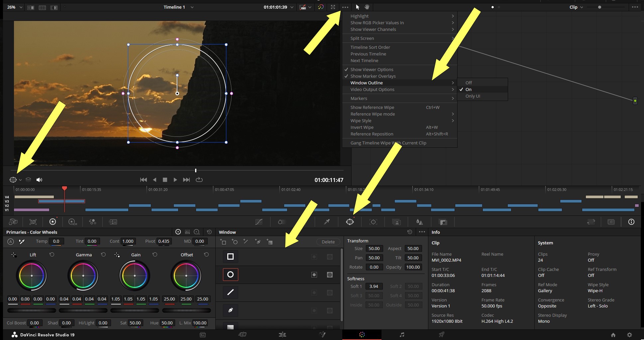
Task: Open the viewer options three-dot menu
Action: point(345,7)
